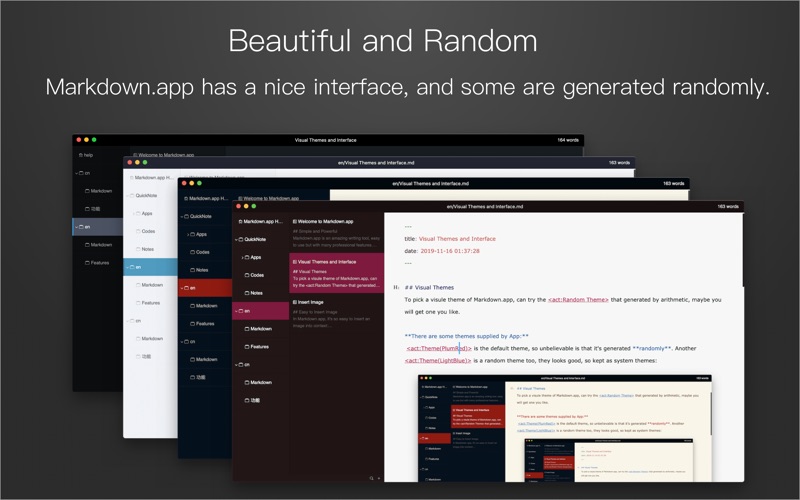800x500 pixels.
Task: Select Markdown folder under cn in black window
Action: point(97,191)
